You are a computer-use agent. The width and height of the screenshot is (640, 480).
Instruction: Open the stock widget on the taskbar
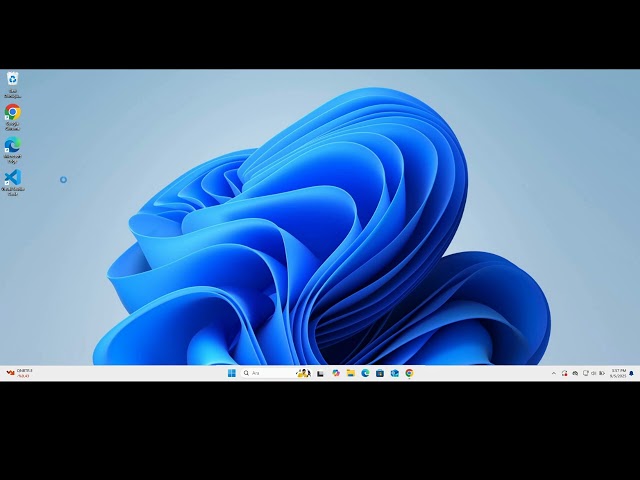point(19,373)
